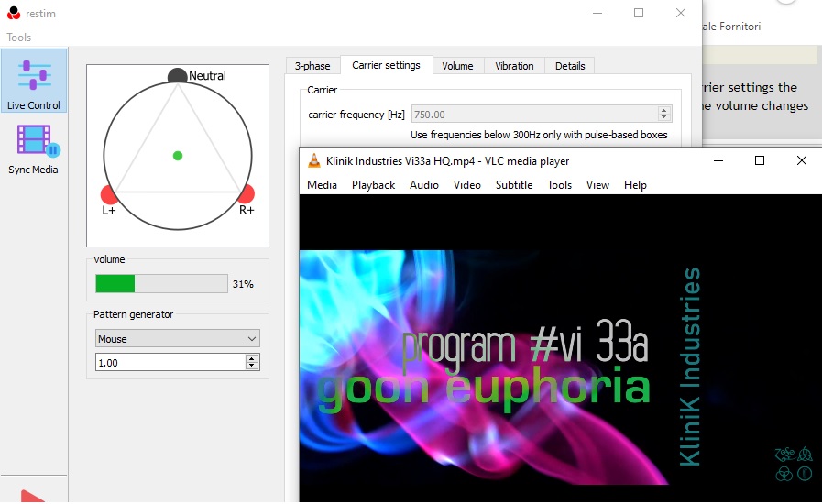Switch to the 3-phase tab
Screen dimensions: 822x504
coord(312,66)
